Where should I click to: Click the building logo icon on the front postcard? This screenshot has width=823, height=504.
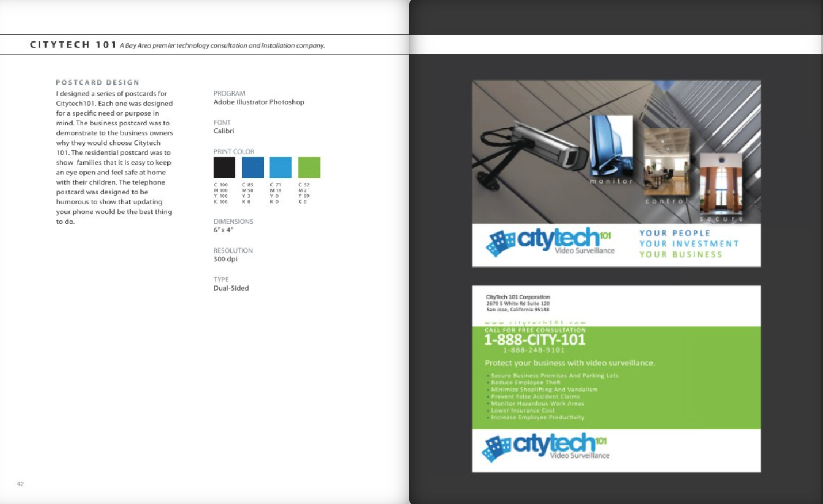500,243
